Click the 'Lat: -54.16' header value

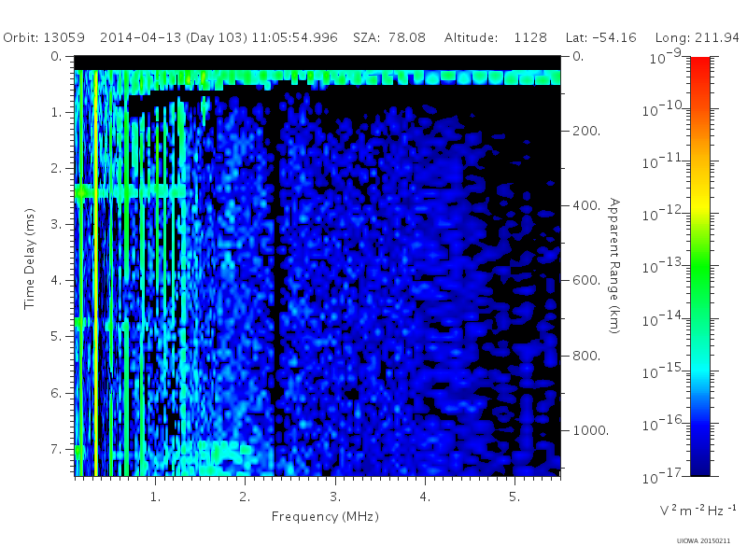601,37
